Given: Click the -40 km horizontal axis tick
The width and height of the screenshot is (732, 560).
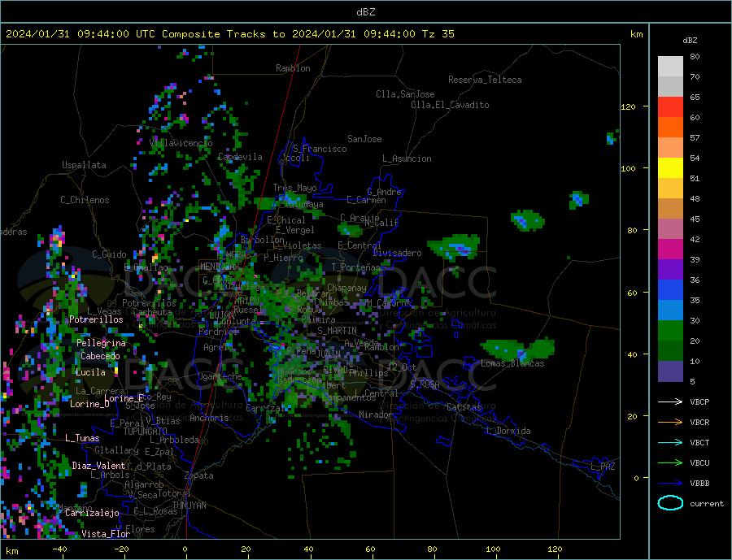Looking at the screenshot, I should pyautogui.click(x=59, y=549).
